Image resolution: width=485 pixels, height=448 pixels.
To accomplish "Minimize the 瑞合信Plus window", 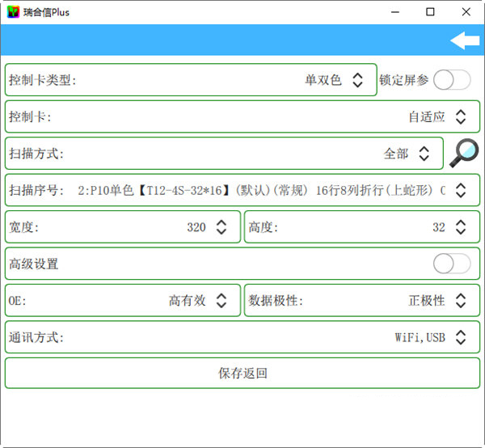I will pyautogui.click(x=394, y=12).
